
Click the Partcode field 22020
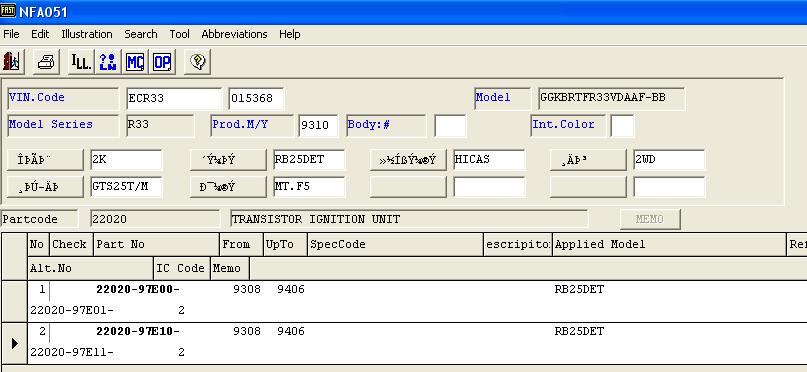click(x=155, y=219)
